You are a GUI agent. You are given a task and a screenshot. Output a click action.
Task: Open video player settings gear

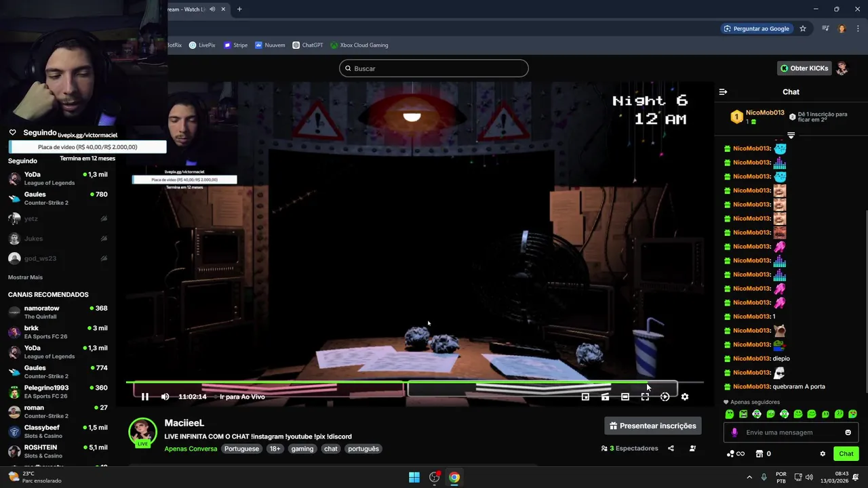685,396
